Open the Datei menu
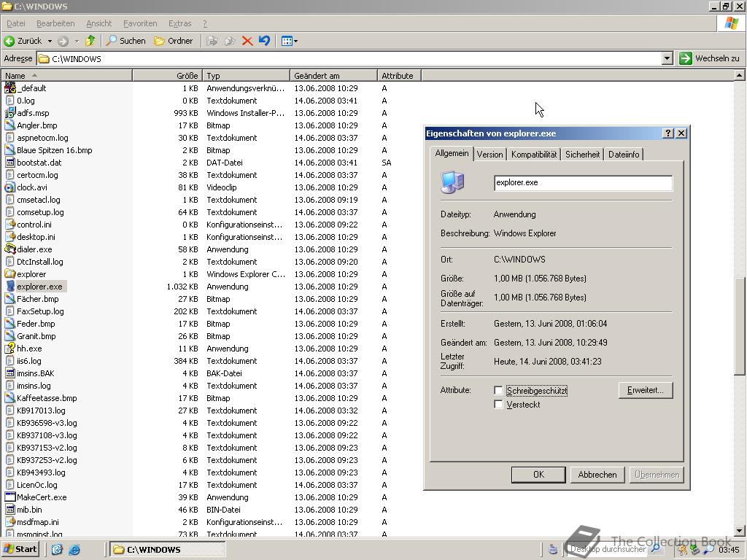This screenshot has width=747, height=560. point(16,23)
